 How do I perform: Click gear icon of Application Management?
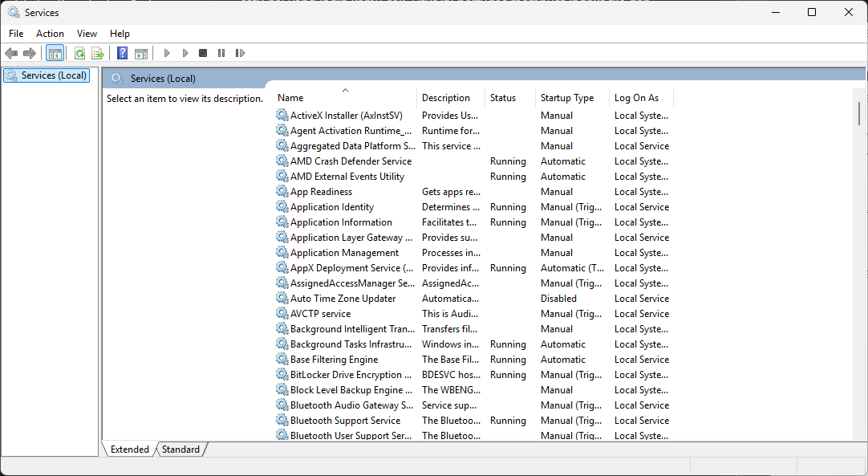(x=282, y=252)
